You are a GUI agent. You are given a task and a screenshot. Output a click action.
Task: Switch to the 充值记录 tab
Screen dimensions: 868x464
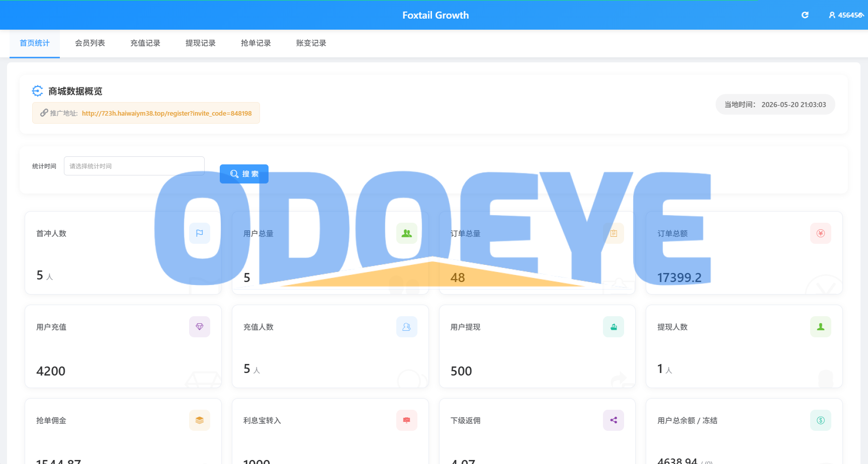[145, 43]
